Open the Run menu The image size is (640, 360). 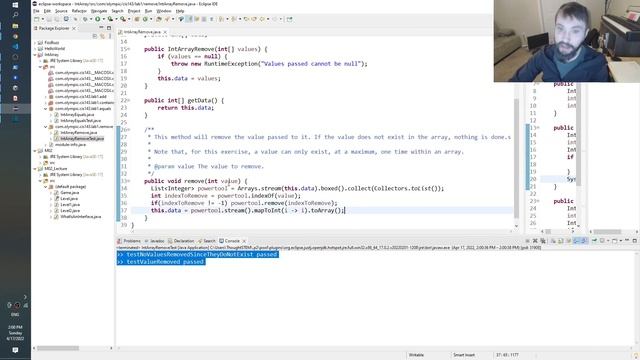click(x=148, y=11)
